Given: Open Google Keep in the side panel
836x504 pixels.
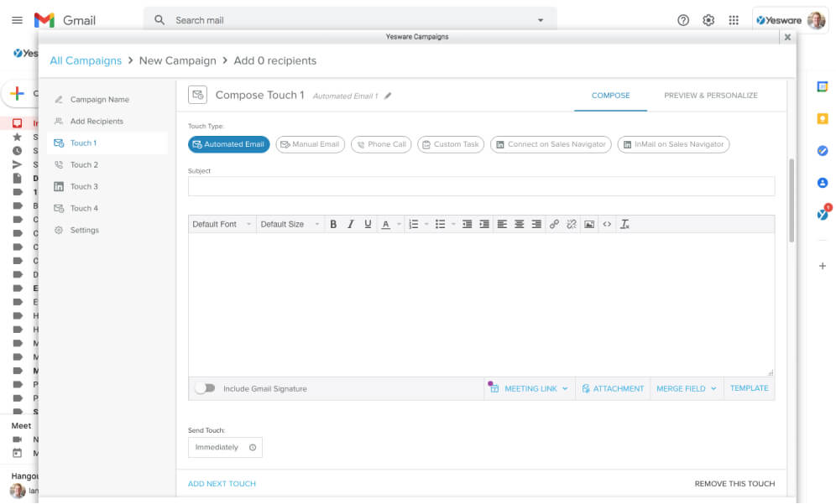Looking at the screenshot, I should coord(822,119).
